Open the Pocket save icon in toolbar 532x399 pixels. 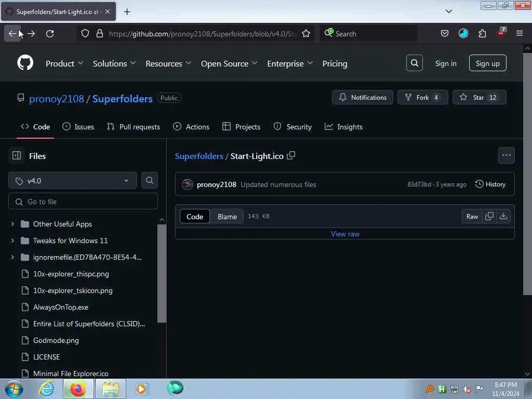pos(445,34)
